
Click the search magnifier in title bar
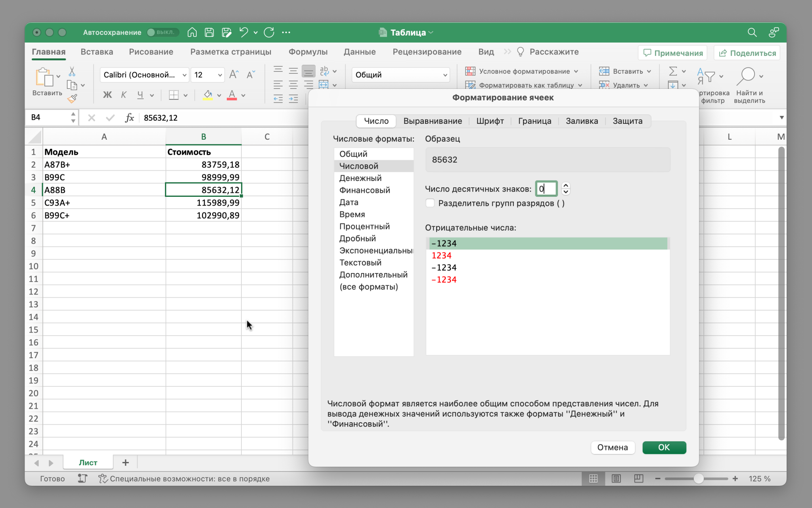(x=752, y=33)
